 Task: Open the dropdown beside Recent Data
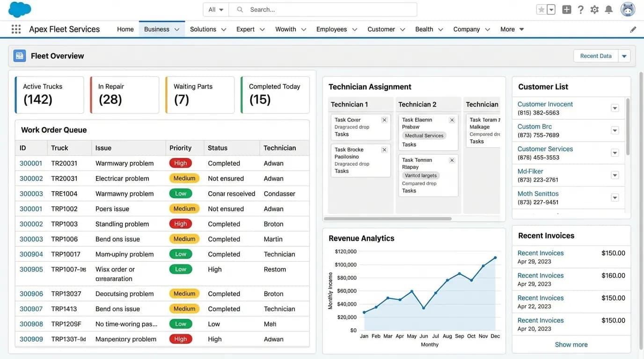(624, 56)
